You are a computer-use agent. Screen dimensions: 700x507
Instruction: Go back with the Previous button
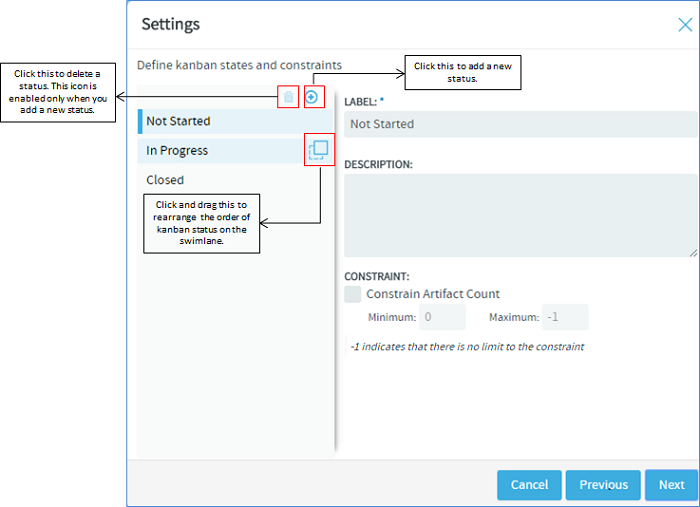[603, 485]
